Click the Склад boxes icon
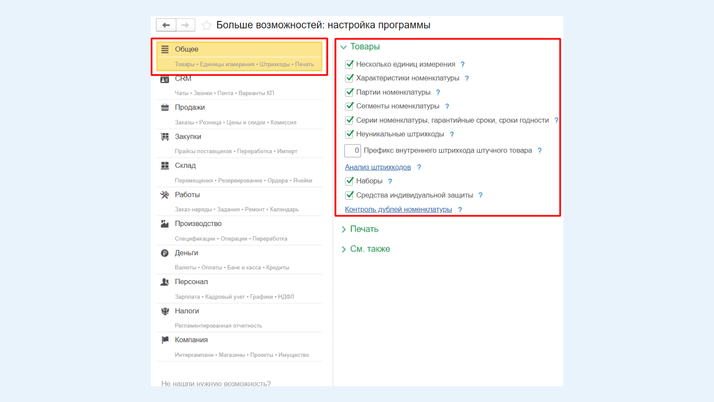 [165, 166]
